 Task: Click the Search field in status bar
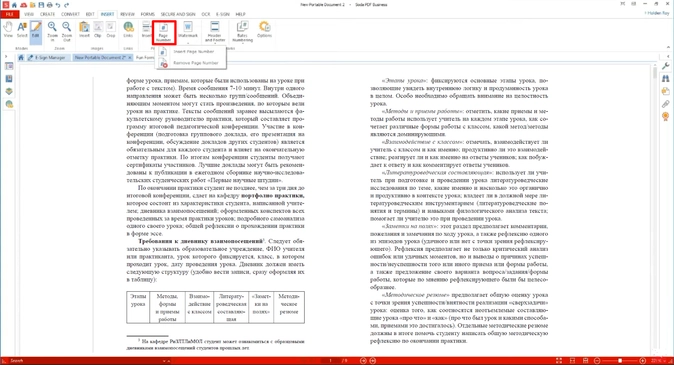click(x=86, y=361)
